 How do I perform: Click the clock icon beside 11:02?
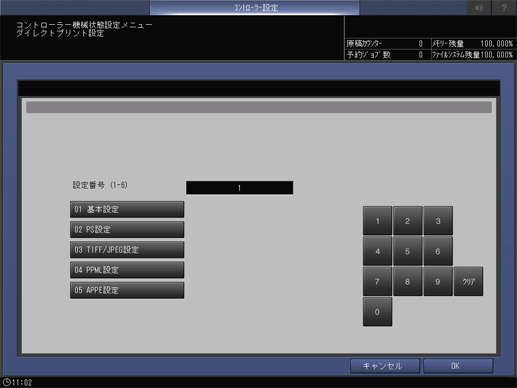coord(6,382)
